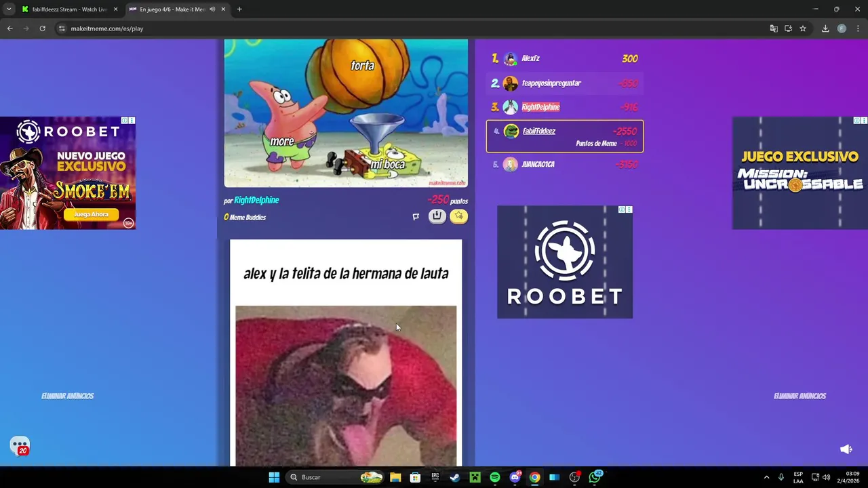This screenshot has height=488, width=868.
Task: Open Windows Start menu
Action: point(274,477)
